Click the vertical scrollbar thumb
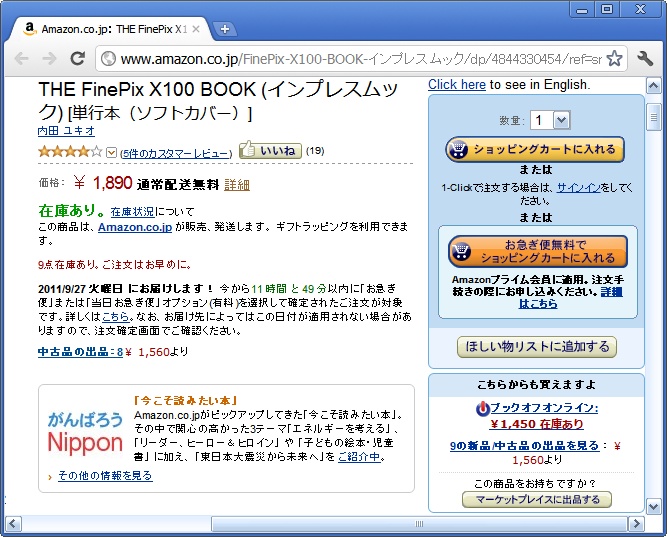667x537 pixels. [653, 117]
